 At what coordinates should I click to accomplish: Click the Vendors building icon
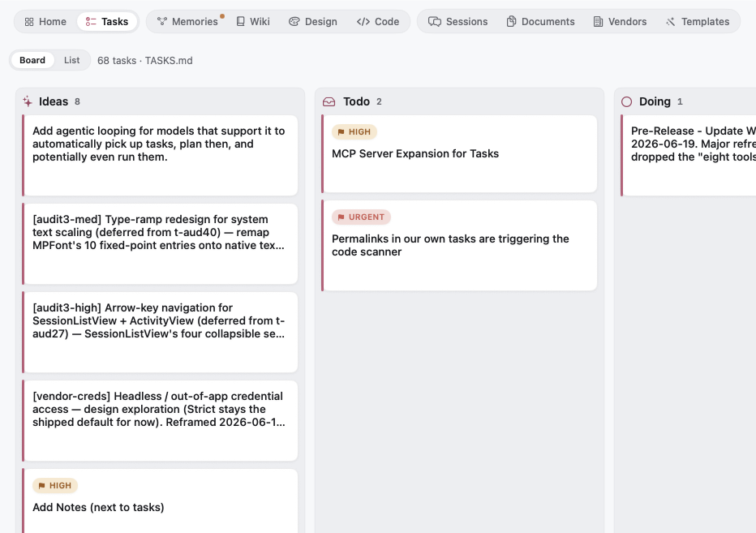(x=598, y=21)
